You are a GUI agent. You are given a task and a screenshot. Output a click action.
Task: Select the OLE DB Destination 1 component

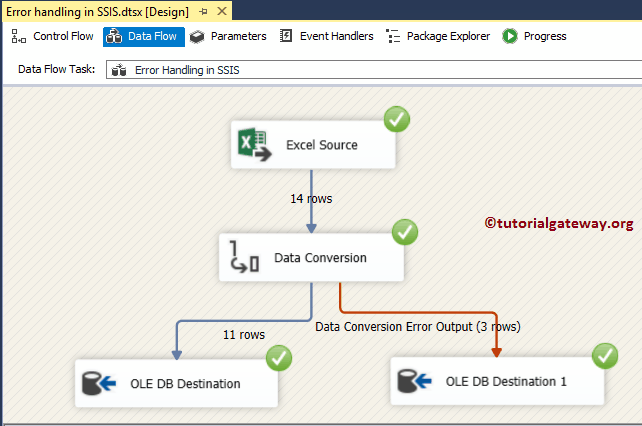(x=497, y=381)
